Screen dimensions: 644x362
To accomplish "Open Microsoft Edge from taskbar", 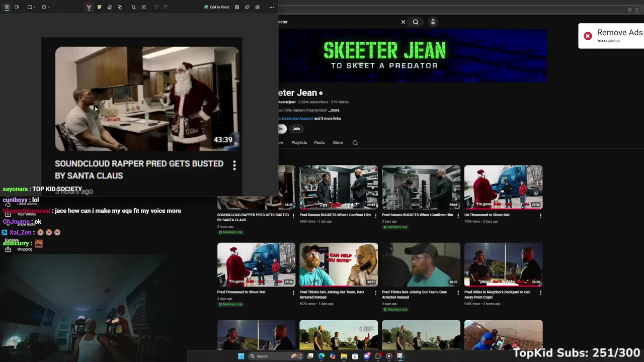I will pos(321,356).
